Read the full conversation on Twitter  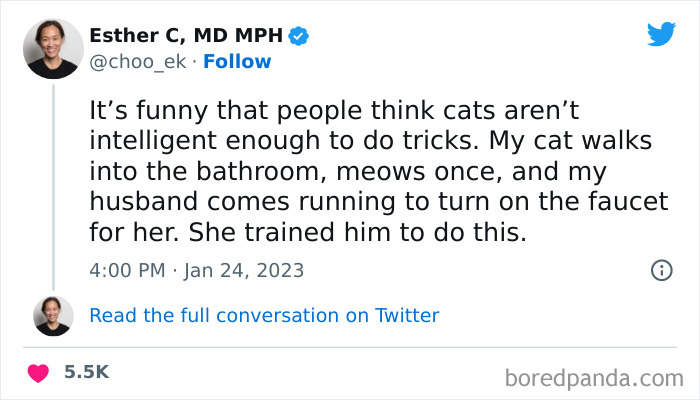(x=264, y=316)
